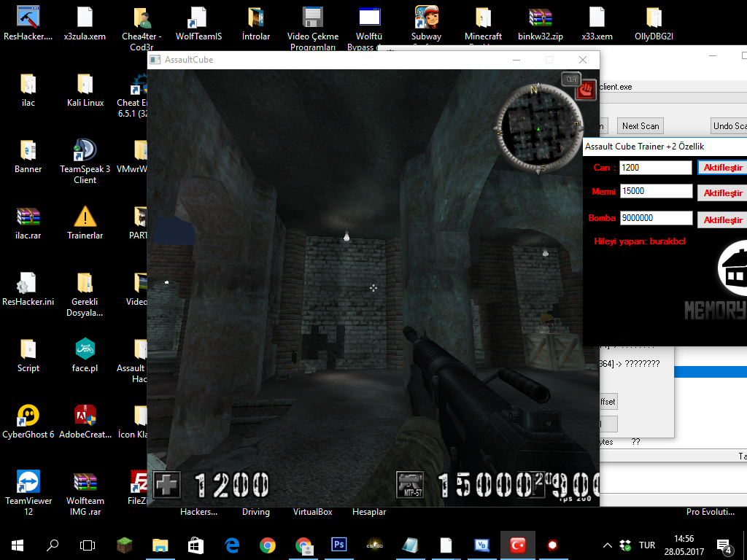Open the Minecraft block icon on the taskbar

pos(124,545)
